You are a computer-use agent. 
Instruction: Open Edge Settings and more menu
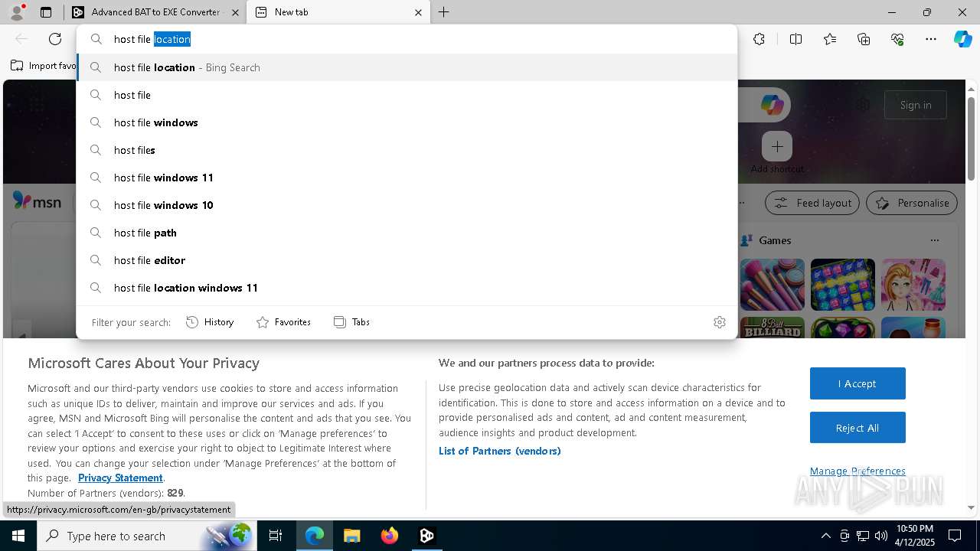tap(931, 39)
